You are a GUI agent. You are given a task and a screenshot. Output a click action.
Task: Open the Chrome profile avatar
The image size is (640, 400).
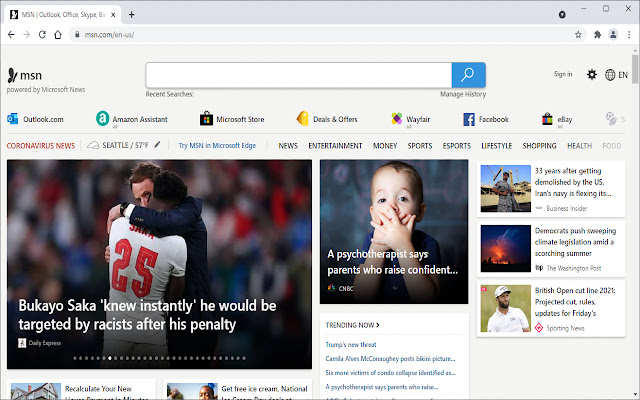(613, 35)
